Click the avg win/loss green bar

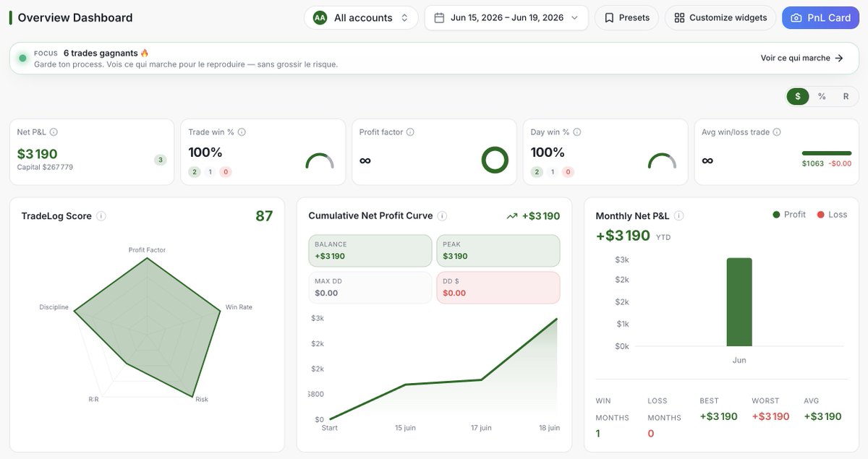pyautogui.click(x=827, y=153)
